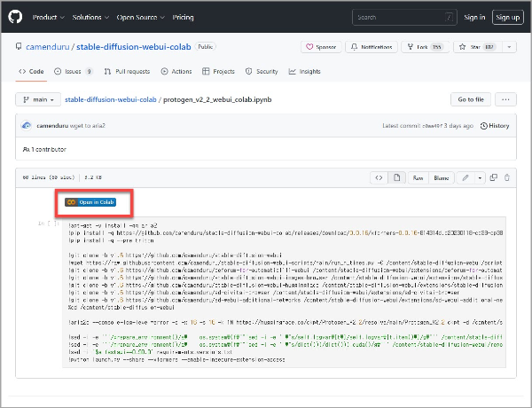Image resolution: width=532 pixels, height=408 pixels.
Task: Expand the Open Source menu
Action: click(x=140, y=18)
